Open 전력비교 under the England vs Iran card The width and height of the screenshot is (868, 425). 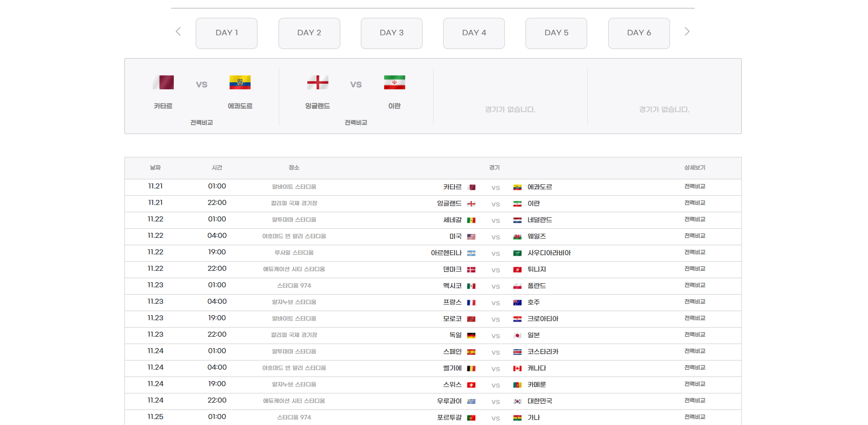pos(356,123)
